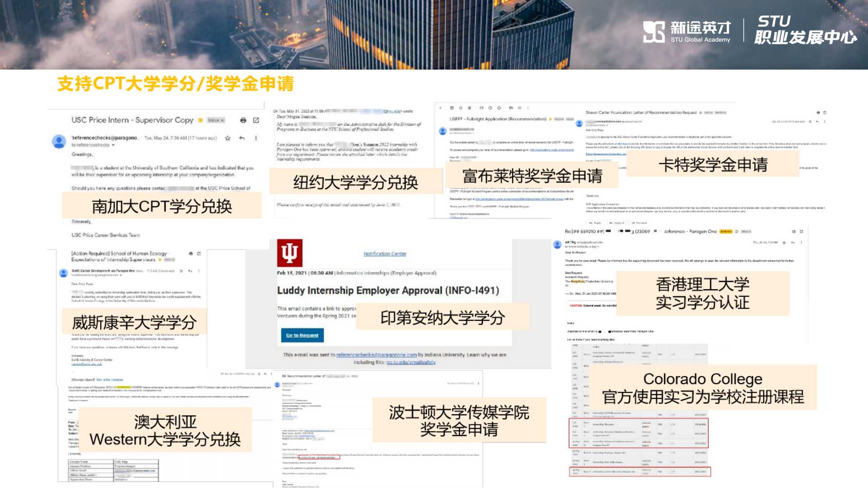This screenshot has height=488, width=868.
Task: Reply icon on Shawn Carter Foundation email
Action: [817, 122]
